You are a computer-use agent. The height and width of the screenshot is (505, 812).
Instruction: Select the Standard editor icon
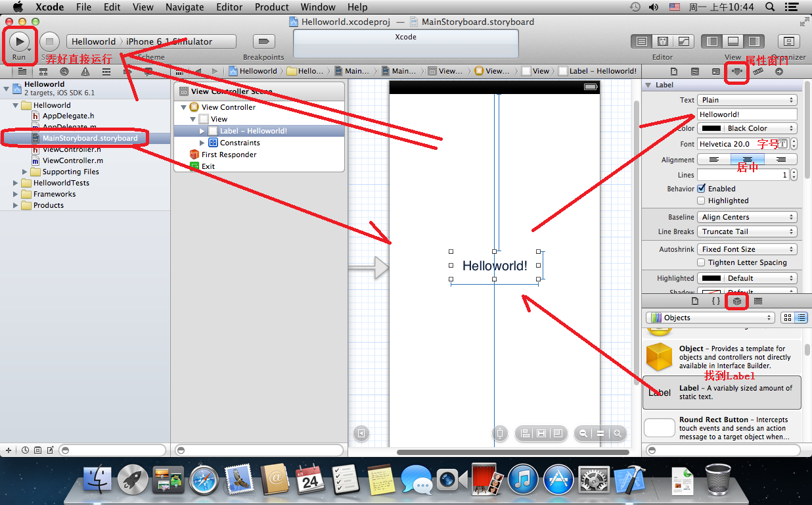pyautogui.click(x=642, y=41)
